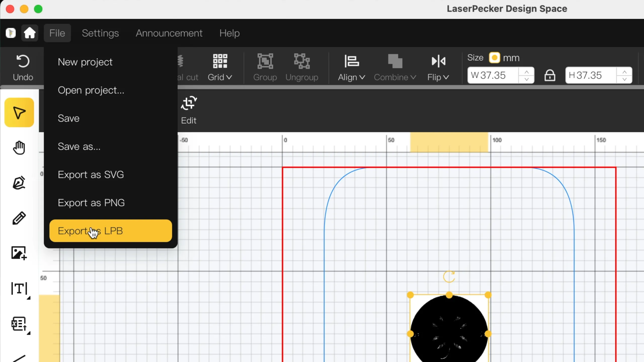This screenshot has width=644, height=362.
Task: Click the left-middle handle of the image
Action: [x=410, y=334]
